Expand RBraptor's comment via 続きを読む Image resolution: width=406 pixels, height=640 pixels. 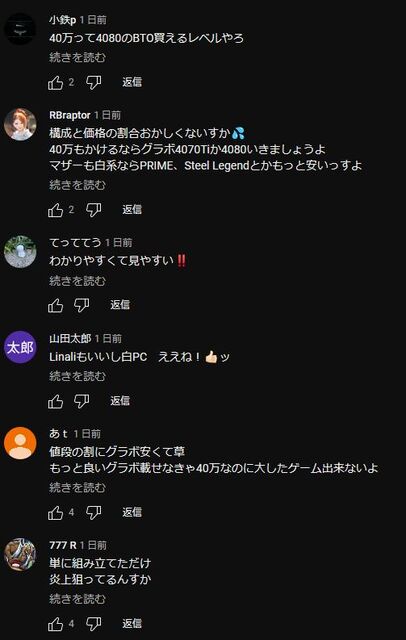pyautogui.click(x=77, y=185)
